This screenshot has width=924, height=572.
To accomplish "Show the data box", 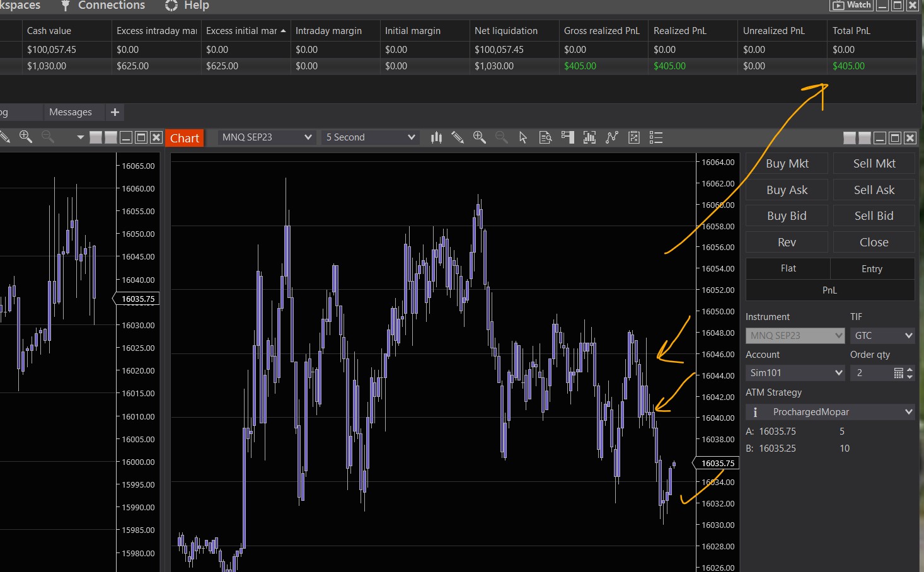I will (545, 137).
